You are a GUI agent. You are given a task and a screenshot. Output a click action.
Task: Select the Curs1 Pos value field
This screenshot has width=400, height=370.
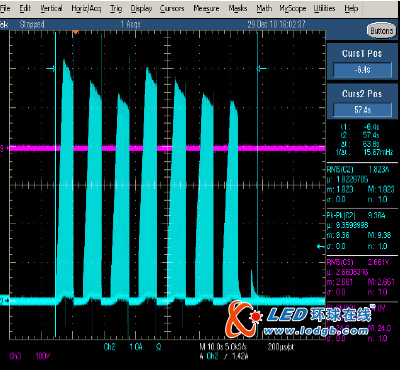tap(362, 70)
